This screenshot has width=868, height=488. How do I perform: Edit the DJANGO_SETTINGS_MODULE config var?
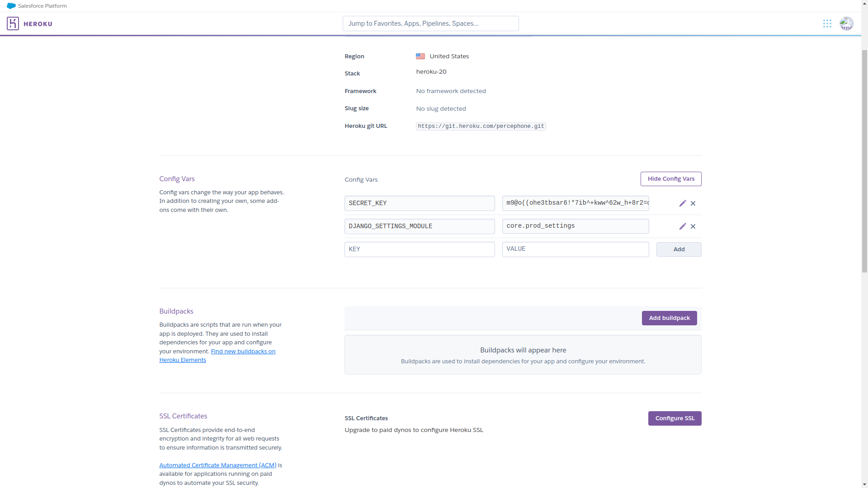(682, 226)
